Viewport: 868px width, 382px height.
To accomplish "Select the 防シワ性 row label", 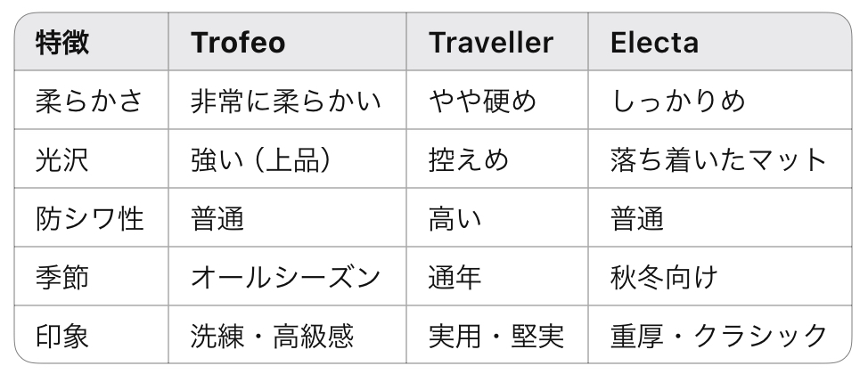I will [x=88, y=219].
